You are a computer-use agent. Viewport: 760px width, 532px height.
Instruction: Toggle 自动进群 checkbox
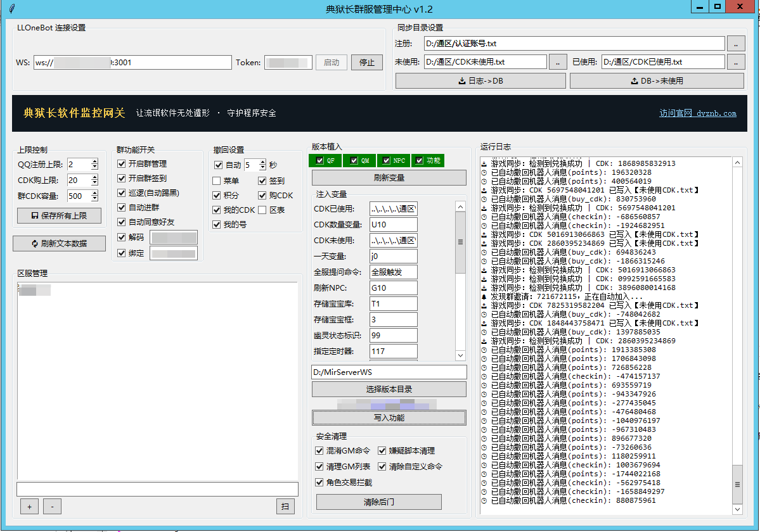(x=122, y=207)
